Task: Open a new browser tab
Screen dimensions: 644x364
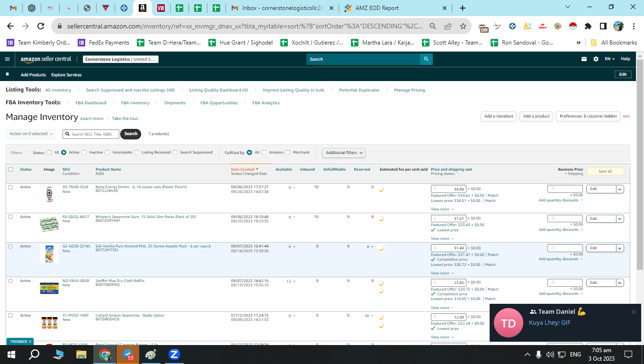Action: (x=463, y=8)
